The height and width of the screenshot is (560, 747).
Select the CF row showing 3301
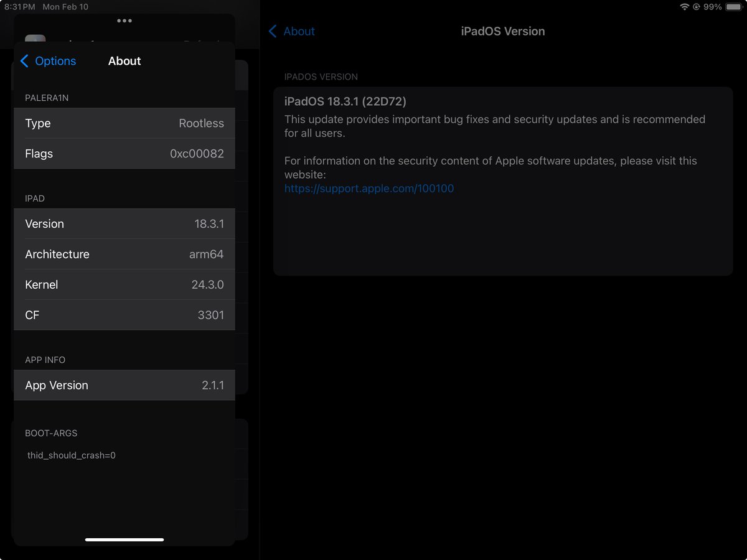[x=125, y=315]
